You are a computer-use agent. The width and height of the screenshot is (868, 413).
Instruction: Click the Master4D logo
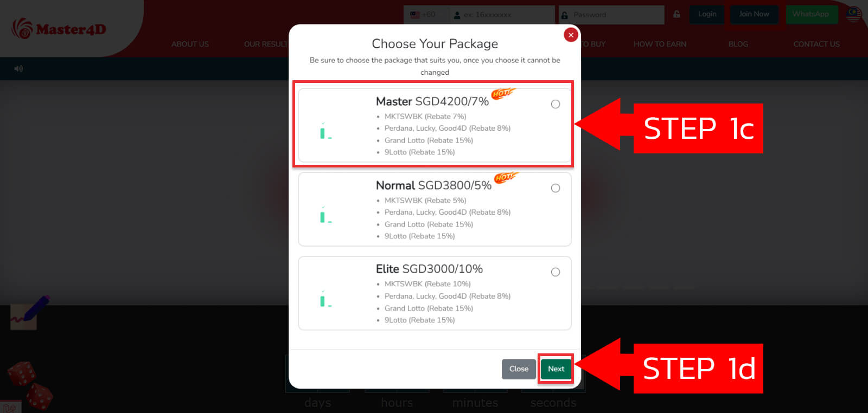tap(59, 29)
